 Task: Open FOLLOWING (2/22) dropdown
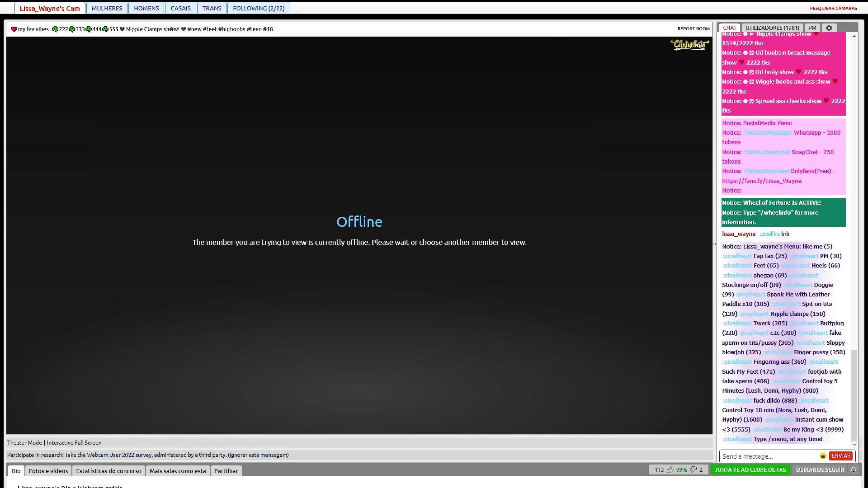[259, 8]
